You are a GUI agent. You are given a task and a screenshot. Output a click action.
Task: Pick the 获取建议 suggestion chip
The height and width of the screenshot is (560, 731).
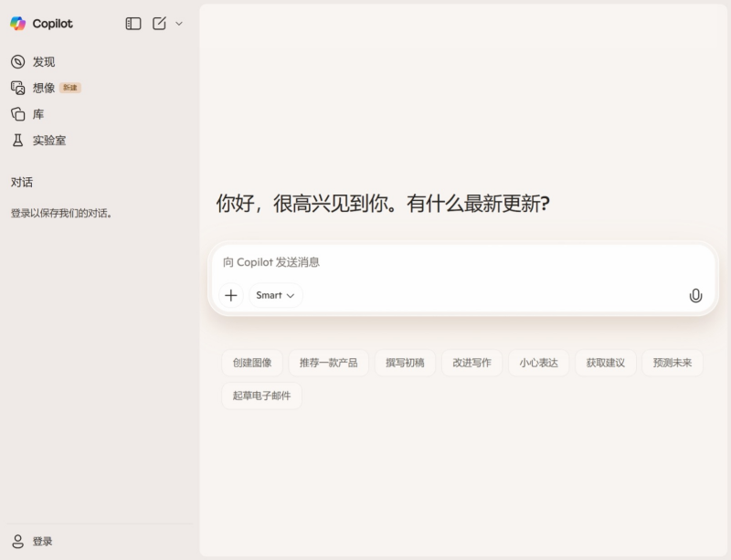(x=605, y=363)
